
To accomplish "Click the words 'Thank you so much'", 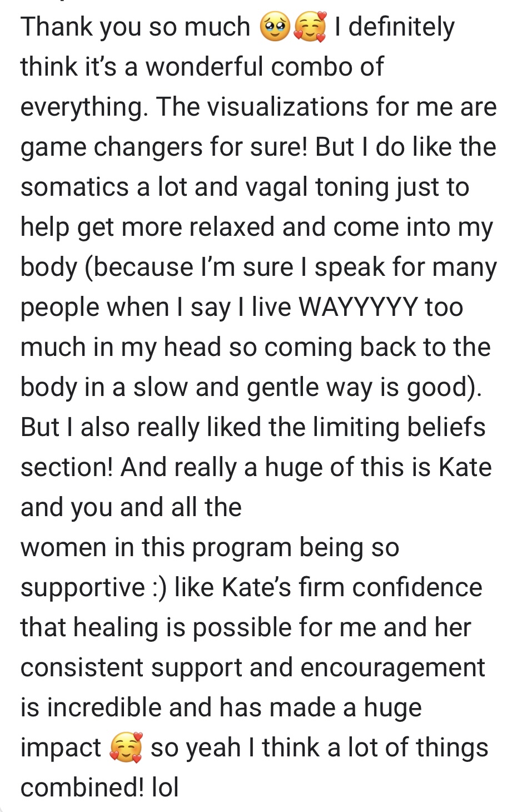I will [x=135, y=27].
